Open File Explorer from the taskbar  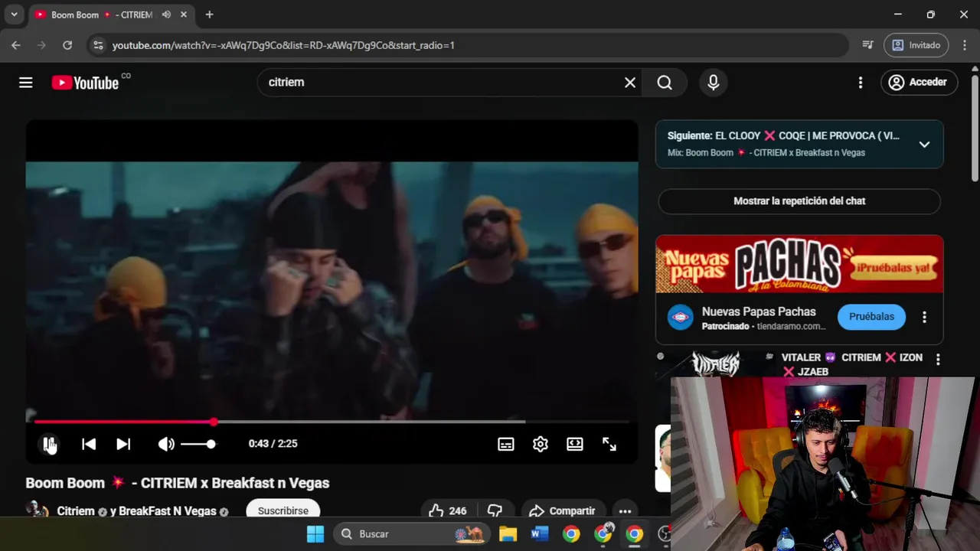[508, 534]
